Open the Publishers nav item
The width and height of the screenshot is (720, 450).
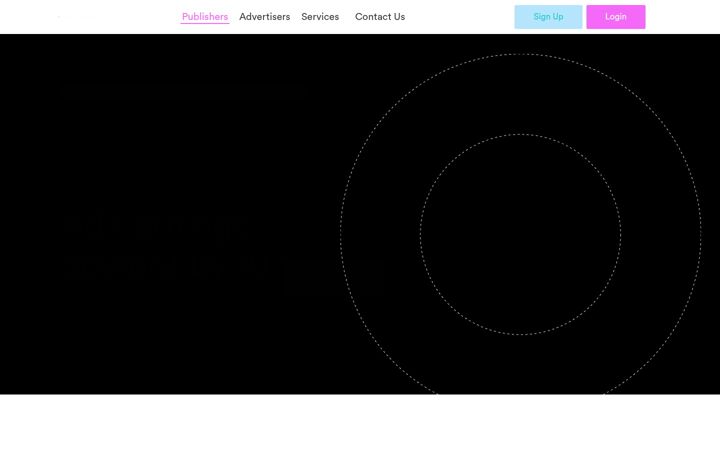click(205, 17)
